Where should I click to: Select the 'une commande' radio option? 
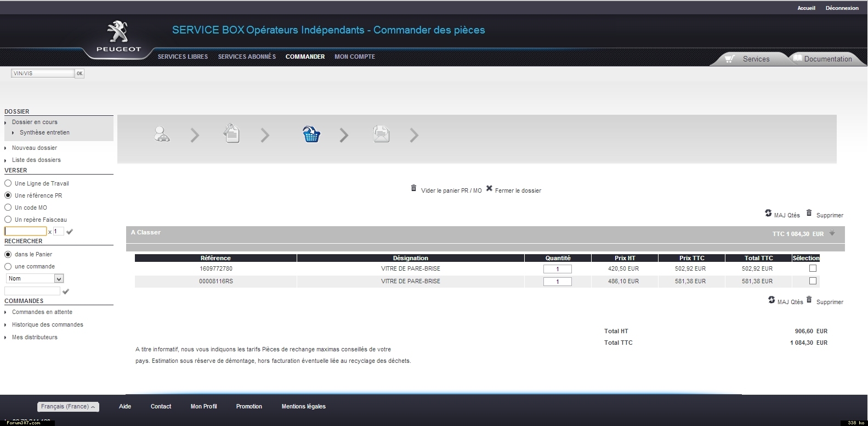coord(8,266)
